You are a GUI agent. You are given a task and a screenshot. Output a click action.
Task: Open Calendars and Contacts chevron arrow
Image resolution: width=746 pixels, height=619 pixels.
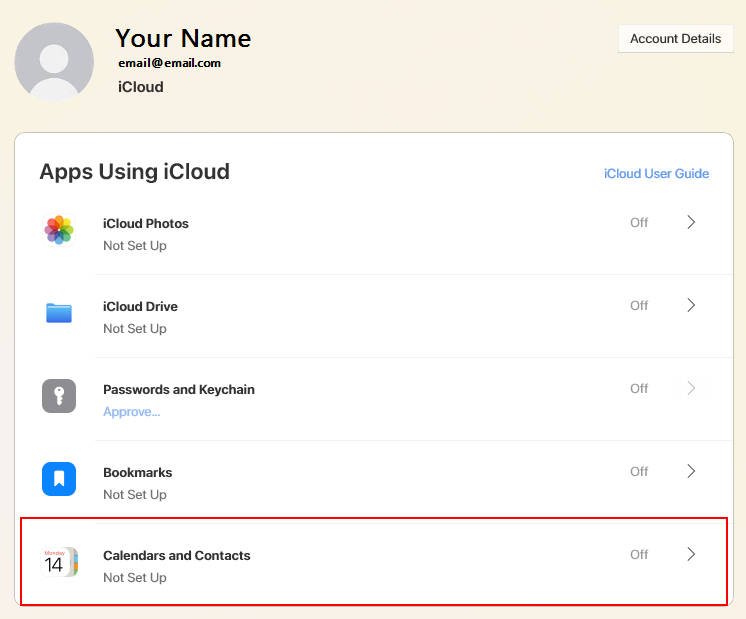691,554
